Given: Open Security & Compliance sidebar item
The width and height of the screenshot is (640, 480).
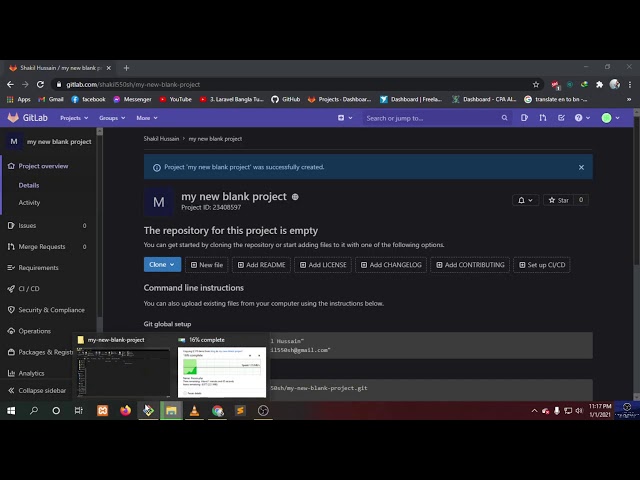Looking at the screenshot, I should pyautogui.click(x=51, y=310).
